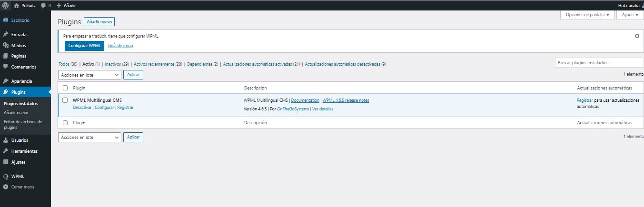
Task: Go to Plugins instalados submenu
Action: [20, 103]
